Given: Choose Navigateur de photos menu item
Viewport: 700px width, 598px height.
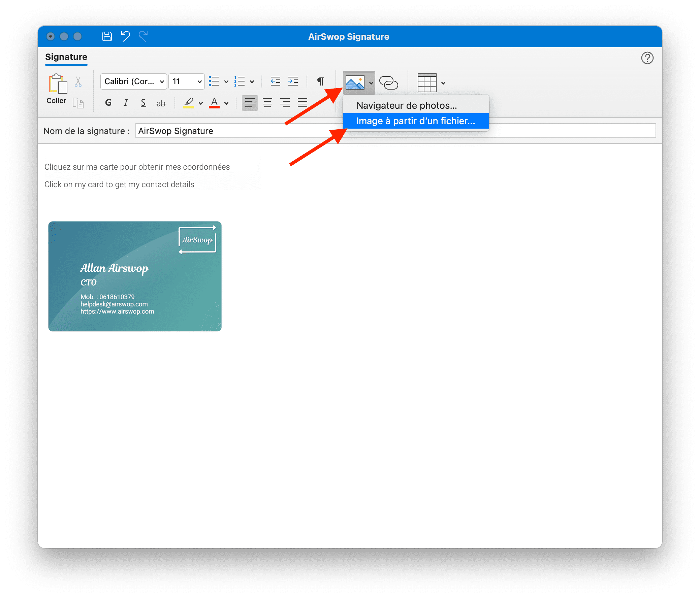Looking at the screenshot, I should (416, 105).
